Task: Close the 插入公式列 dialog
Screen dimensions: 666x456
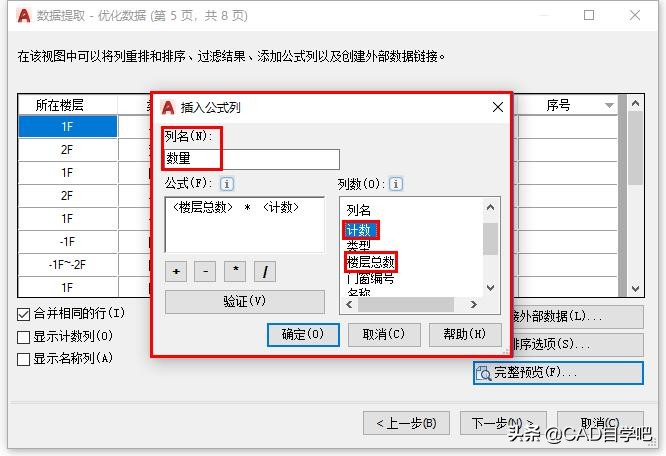Action: click(x=498, y=107)
